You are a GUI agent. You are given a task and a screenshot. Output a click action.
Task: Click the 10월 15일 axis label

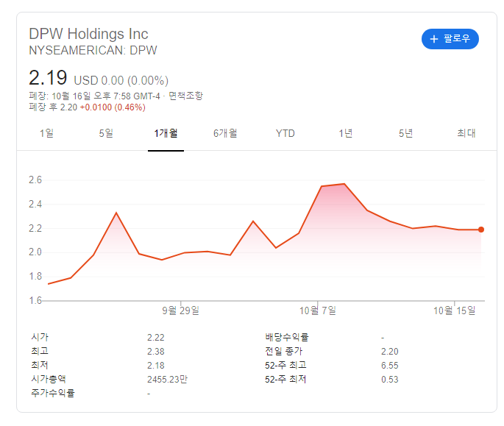[454, 310]
